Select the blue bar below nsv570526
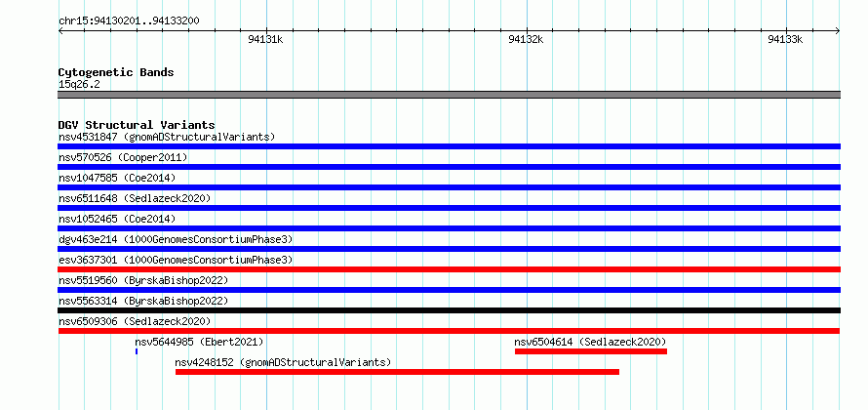 point(449,167)
